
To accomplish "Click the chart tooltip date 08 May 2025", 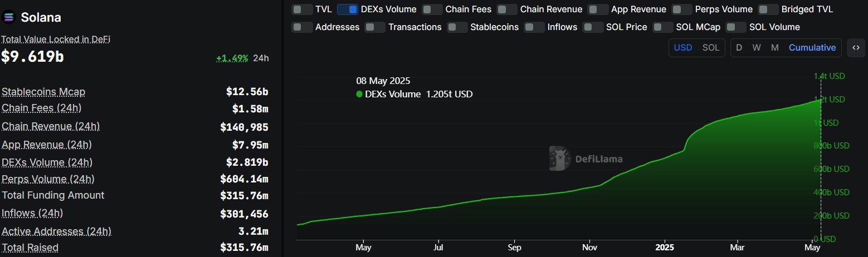I will click(x=383, y=81).
